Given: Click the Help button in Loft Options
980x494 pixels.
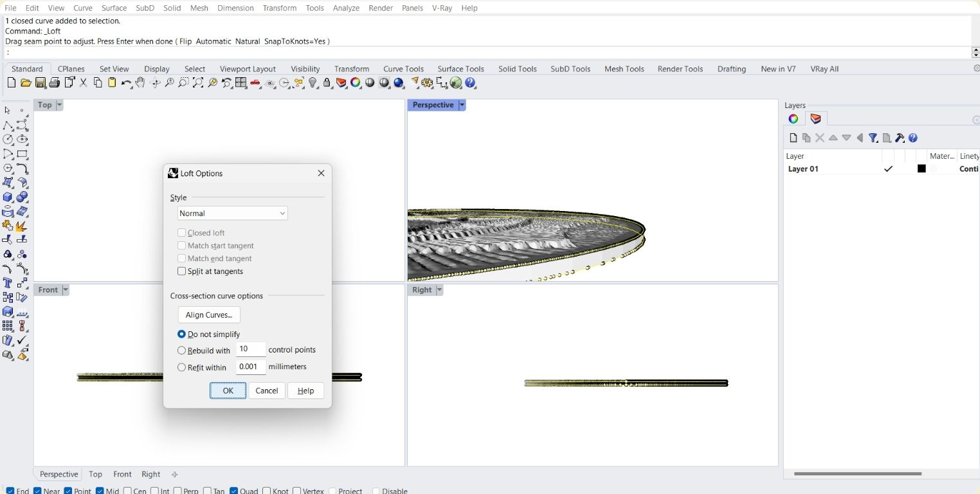Looking at the screenshot, I should (x=305, y=390).
